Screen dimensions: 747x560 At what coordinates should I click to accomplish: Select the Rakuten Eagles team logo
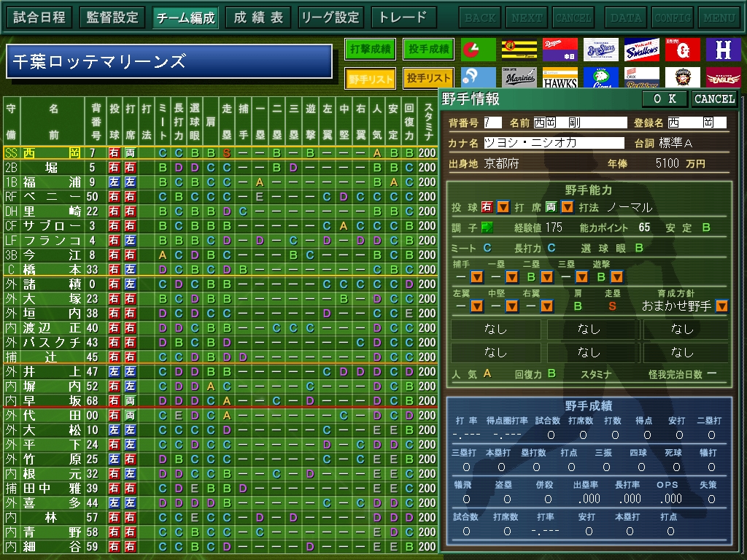click(723, 77)
